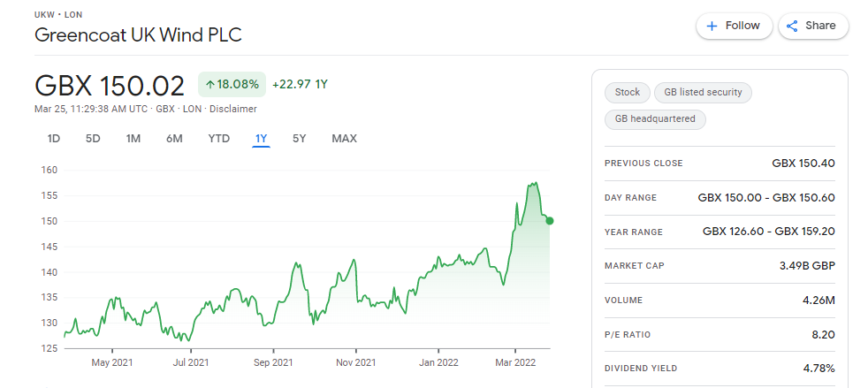Click the Jul 2021 axis label
Screen dimensions: 868x388
tap(191, 363)
